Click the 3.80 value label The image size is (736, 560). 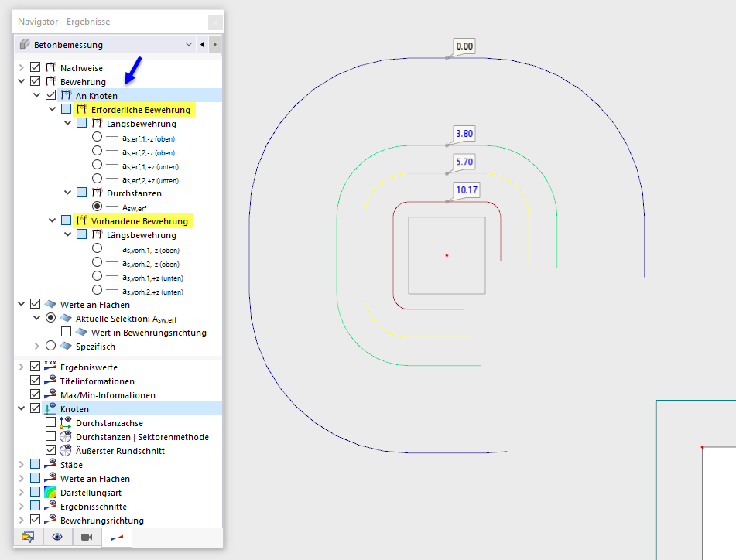464,134
